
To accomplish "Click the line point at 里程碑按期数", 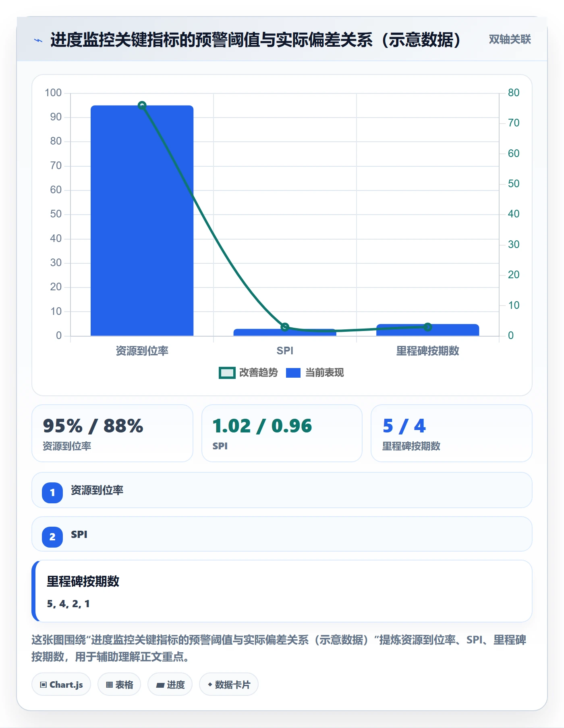I will (428, 327).
